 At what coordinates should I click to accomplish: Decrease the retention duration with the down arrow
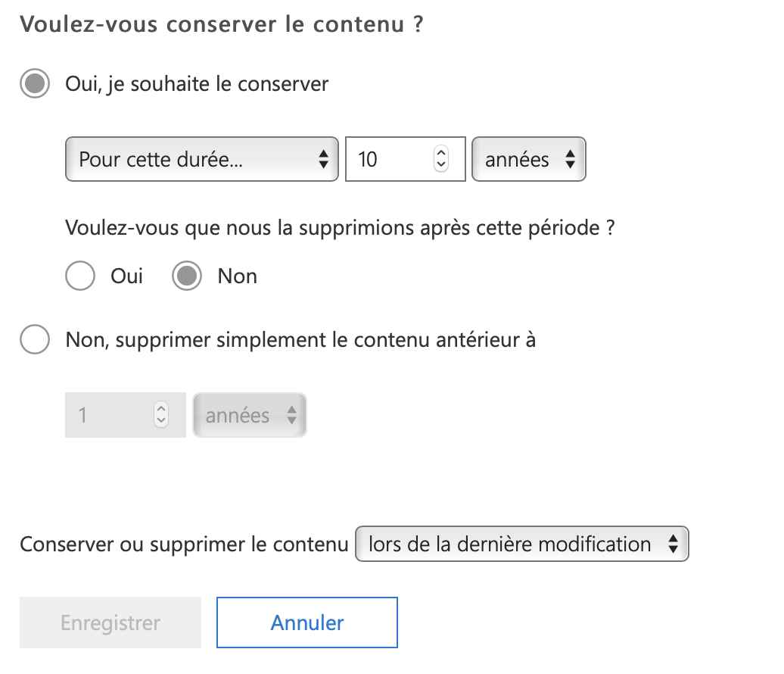tap(441, 165)
